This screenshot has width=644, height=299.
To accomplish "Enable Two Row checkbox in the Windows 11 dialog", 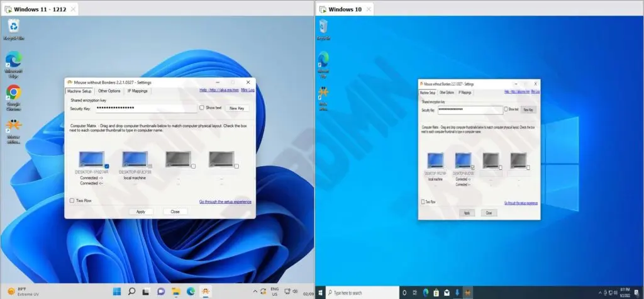I will coord(72,201).
